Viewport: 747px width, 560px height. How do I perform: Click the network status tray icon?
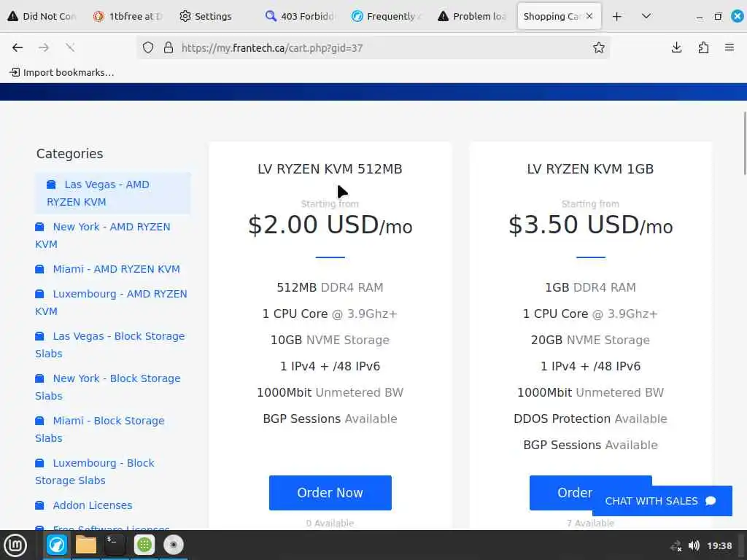point(676,545)
